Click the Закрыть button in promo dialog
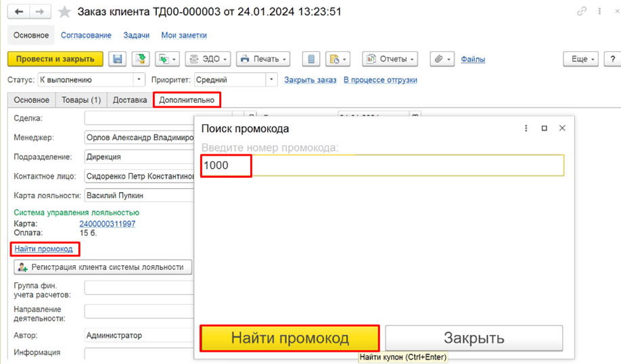The image size is (621, 364). 474,338
